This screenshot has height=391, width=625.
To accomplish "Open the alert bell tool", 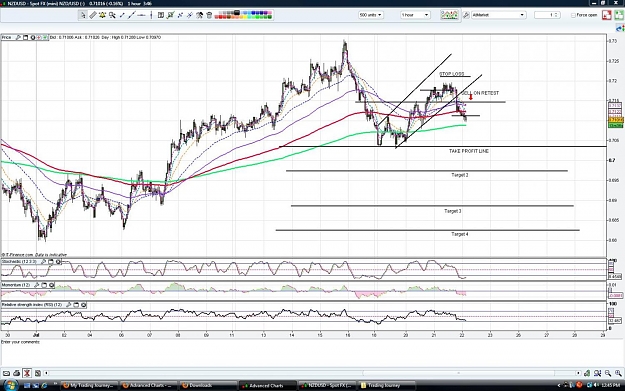I will pos(102,15).
